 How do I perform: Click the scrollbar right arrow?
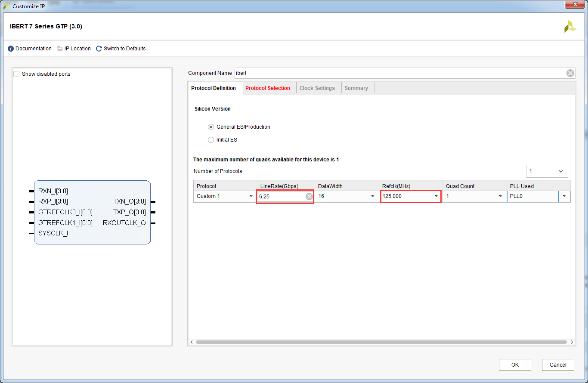(x=572, y=342)
